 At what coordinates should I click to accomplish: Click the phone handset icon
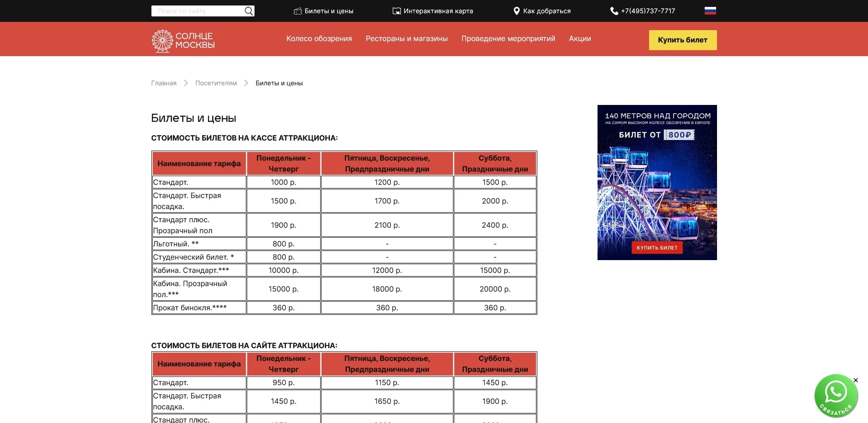pos(614,11)
